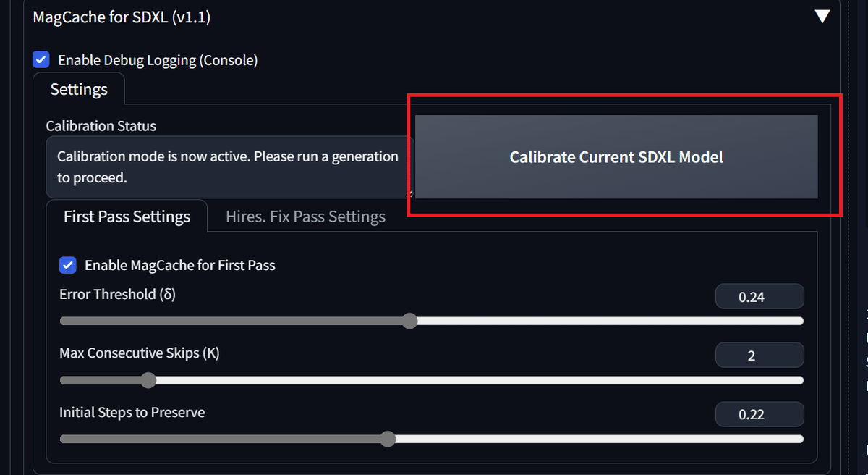This screenshot has height=475, width=868.
Task: Focus the Error Threshold value field 0.24
Action: click(x=759, y=297)
